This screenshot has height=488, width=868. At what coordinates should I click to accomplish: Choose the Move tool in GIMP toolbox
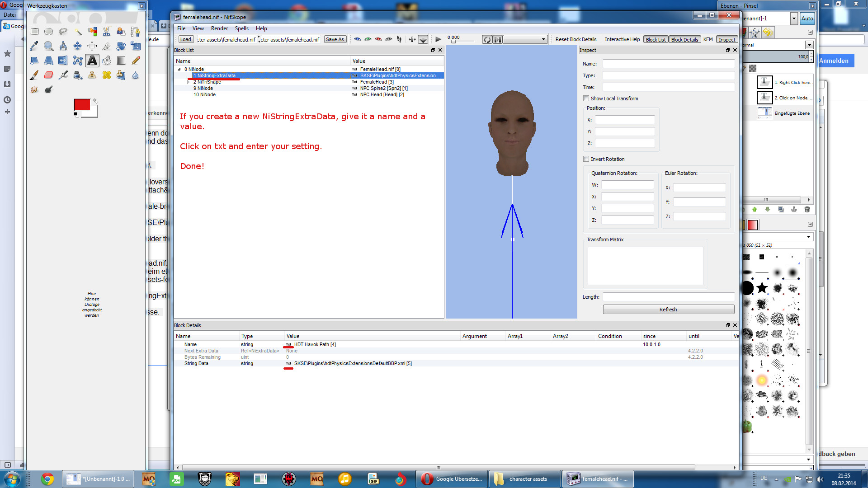click(78, 46)
